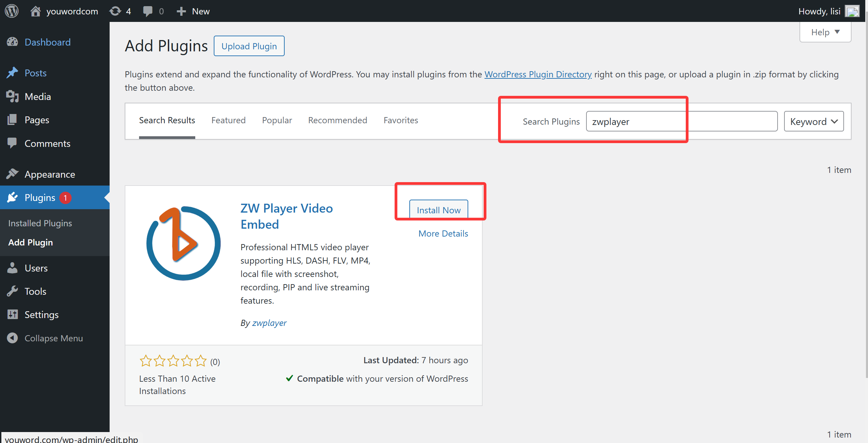This screenshot has height=443, width=868.
Task: Click the home icon next to youwordcom
Action: (36, 11)
